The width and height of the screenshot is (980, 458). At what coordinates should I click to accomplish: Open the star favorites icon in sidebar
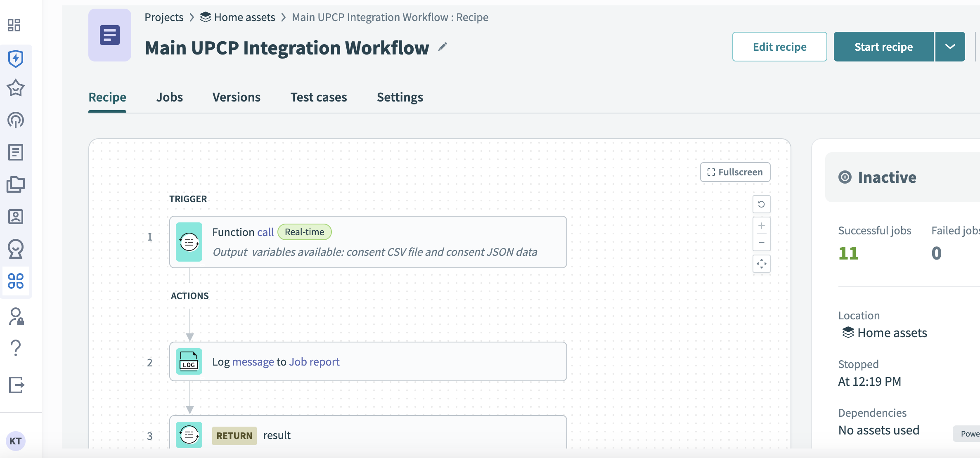coord(16,88)
